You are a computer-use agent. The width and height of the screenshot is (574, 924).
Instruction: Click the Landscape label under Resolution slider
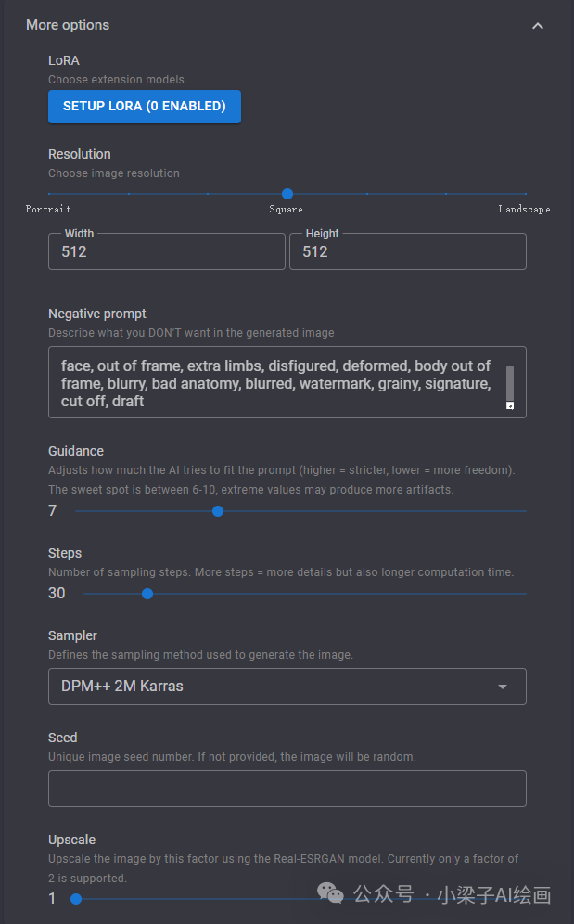pyautogui.click(x=524, y=210)
